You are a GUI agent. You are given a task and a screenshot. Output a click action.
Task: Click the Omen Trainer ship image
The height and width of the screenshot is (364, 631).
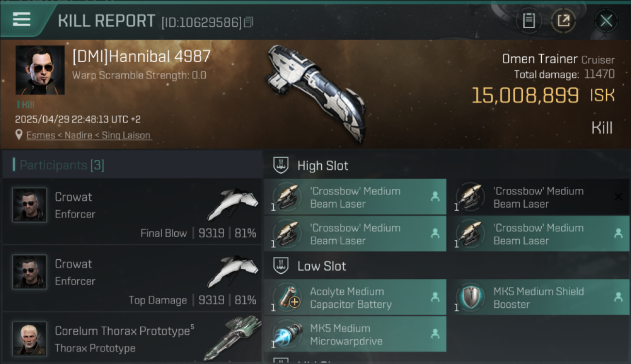[x=316, y=92]
